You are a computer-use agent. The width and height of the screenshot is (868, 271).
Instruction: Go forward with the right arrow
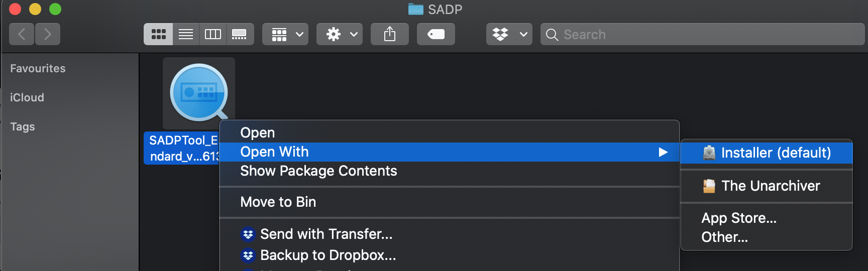click(48, 34)
